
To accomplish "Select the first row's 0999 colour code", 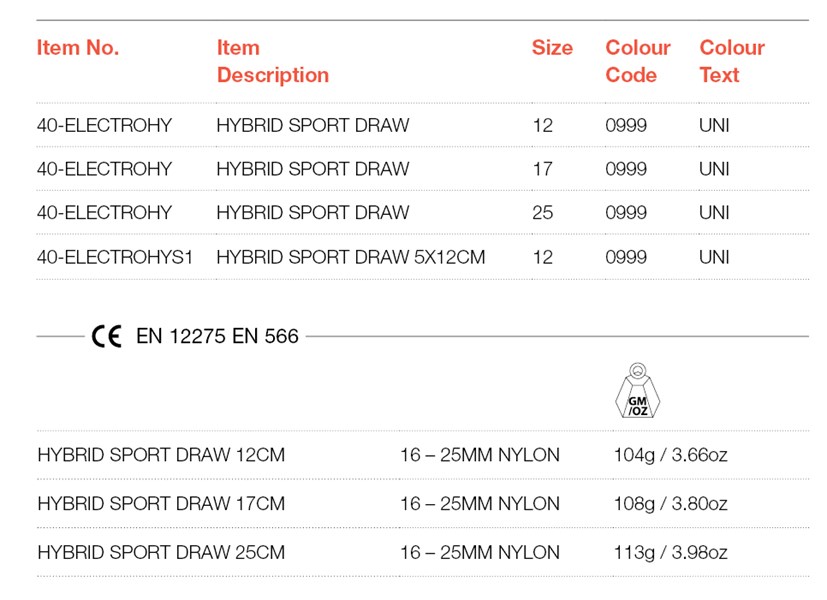I will point(626,125).
